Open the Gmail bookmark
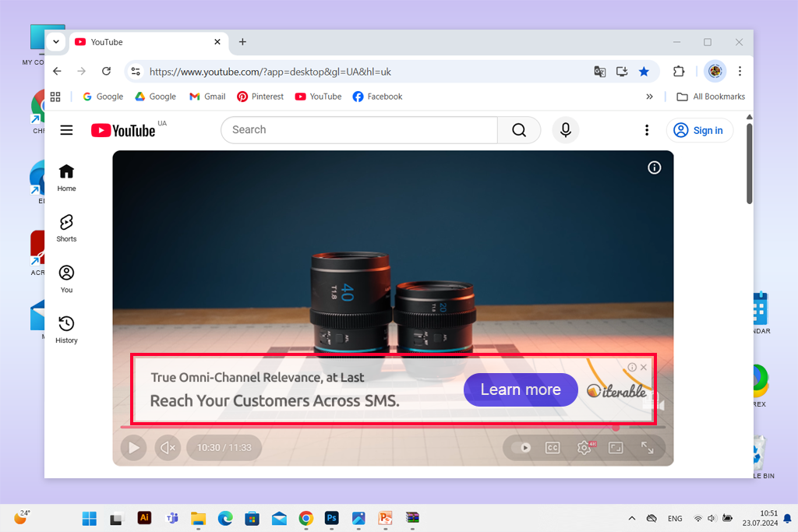 click(x=207, y=97)
